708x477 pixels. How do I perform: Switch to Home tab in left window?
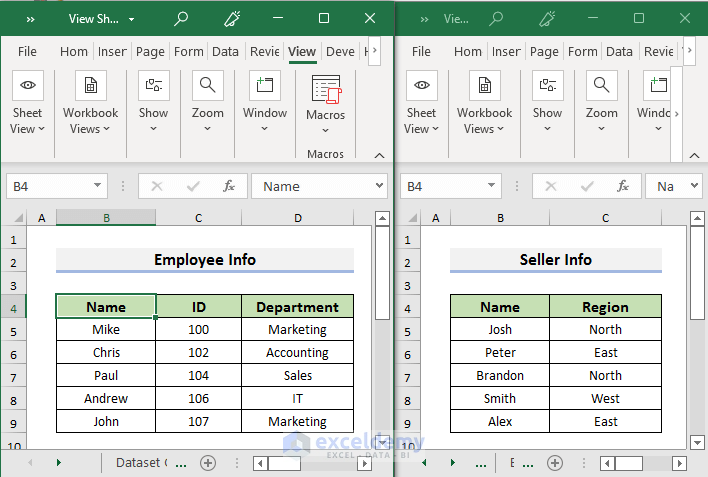pos(74,51)
